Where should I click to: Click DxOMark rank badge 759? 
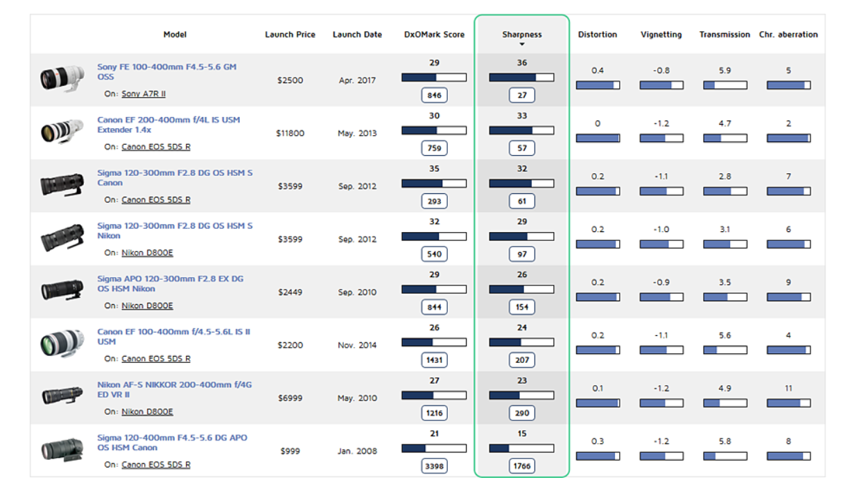click(x=434, y=148)
